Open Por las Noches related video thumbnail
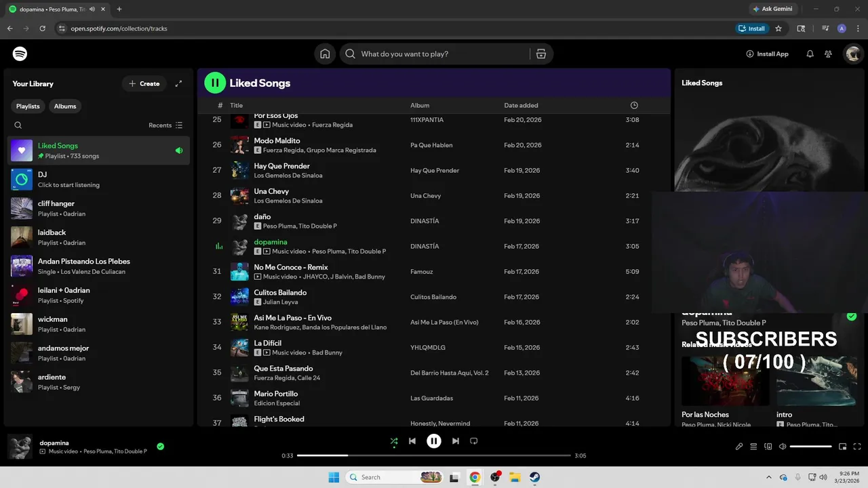Image resolution: width=868 pixels, height=488 pixels. tap(725, 381)
